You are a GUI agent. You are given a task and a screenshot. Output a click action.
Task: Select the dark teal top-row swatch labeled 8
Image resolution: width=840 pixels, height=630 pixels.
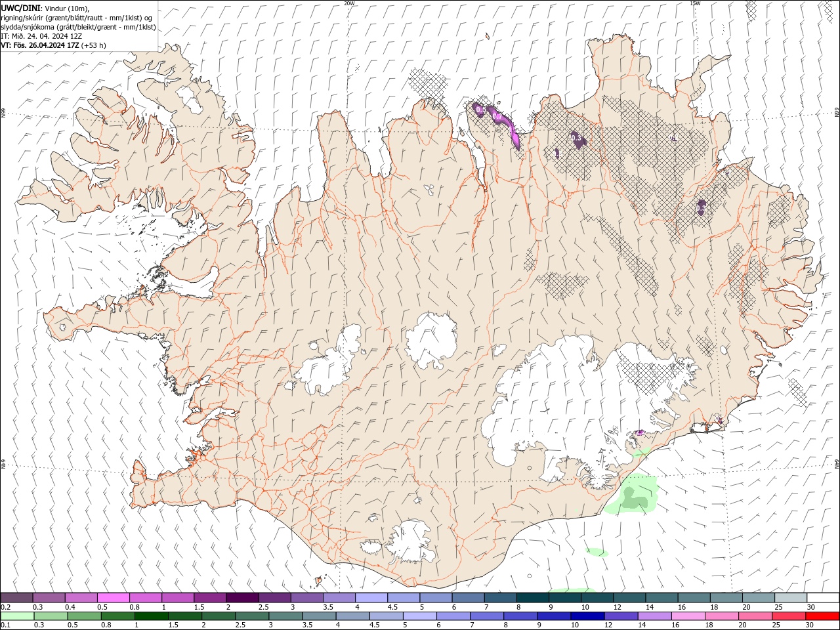coord(532,597)
